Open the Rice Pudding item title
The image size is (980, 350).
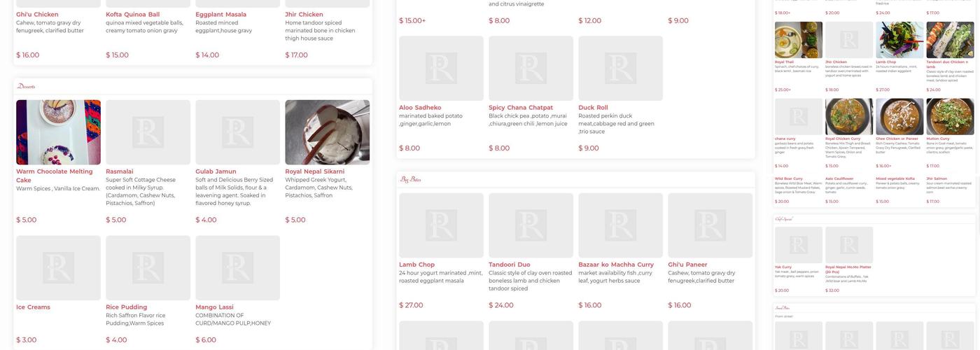point(126,307)
